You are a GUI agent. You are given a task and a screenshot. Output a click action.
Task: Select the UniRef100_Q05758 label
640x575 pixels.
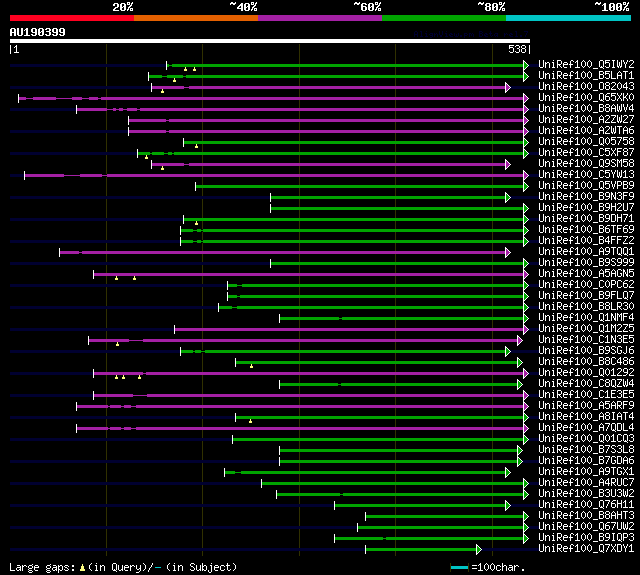tap(586, 142)
